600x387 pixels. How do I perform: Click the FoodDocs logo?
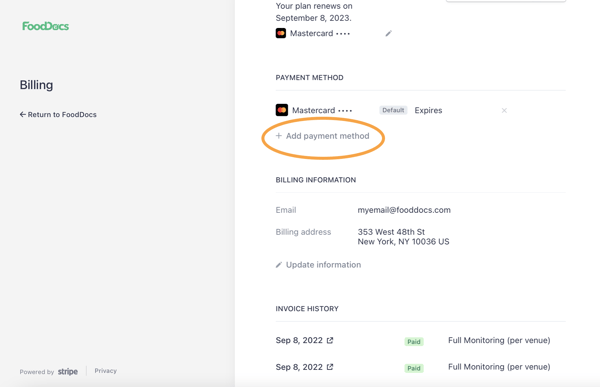click(x=46, y=26)
